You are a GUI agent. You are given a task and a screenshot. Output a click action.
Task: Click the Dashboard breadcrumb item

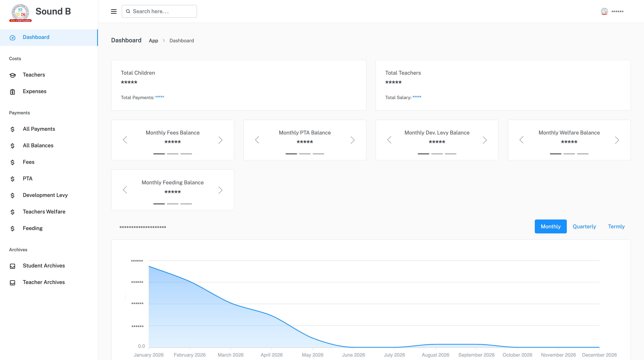click(x=182, y=41)
